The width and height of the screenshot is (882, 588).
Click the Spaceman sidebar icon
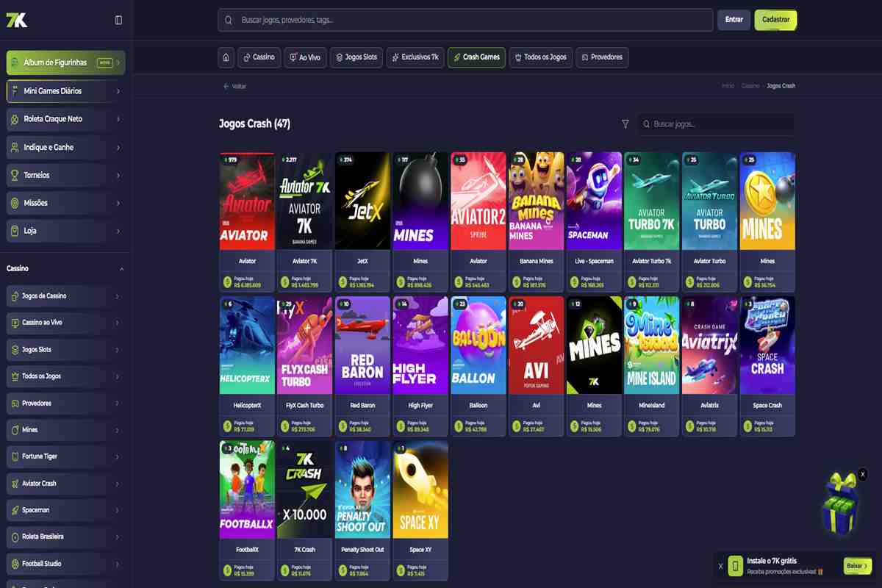click(x=15, y=510)
